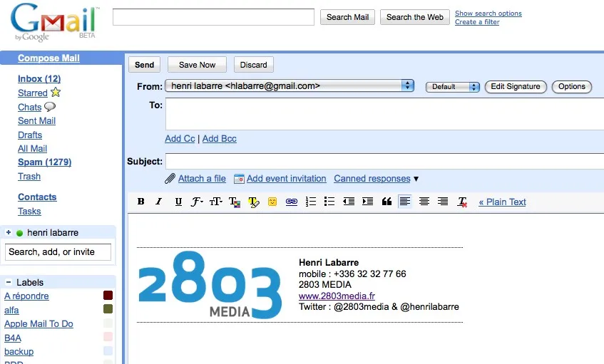Screen dimensions: 604x364
Task: Open the Spam (1279) folder
Action: (45, 162)
